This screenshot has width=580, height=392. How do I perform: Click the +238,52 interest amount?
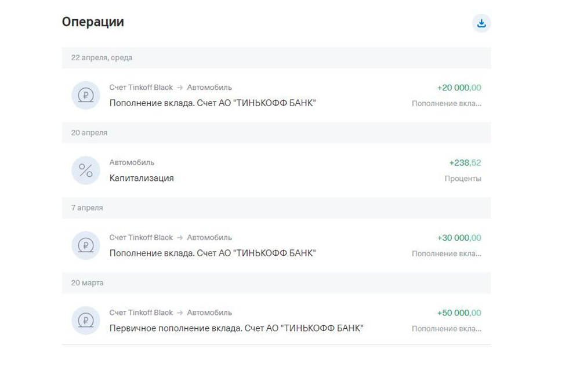(x=465, y=163)
